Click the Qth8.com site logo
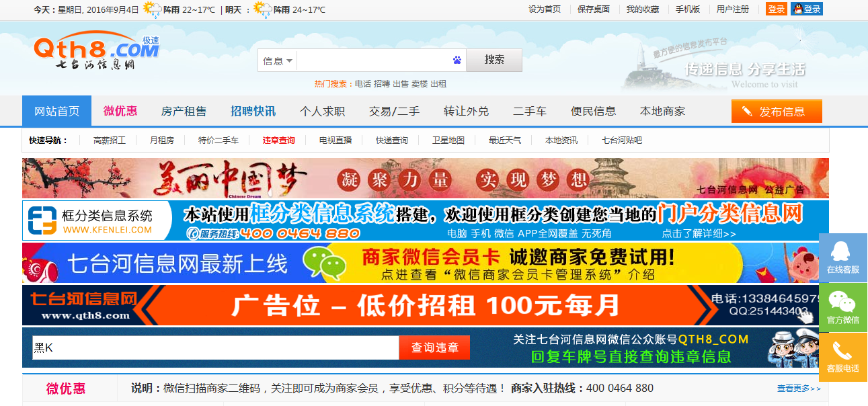Image resolution: width=868 pixels, height=406 pixels. click(95, 51)
